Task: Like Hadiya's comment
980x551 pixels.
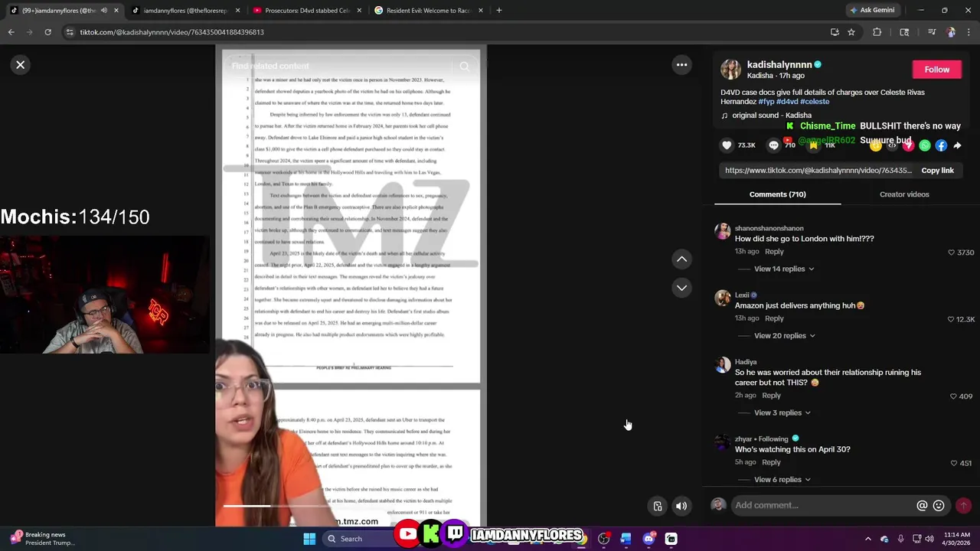Action: tap(953, 396)
